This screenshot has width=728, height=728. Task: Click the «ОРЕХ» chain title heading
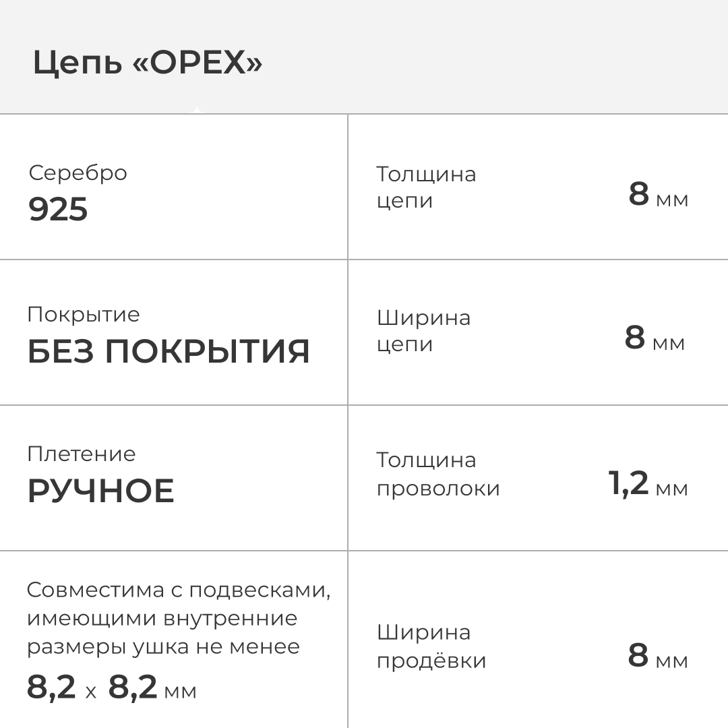tap(148, 64)
